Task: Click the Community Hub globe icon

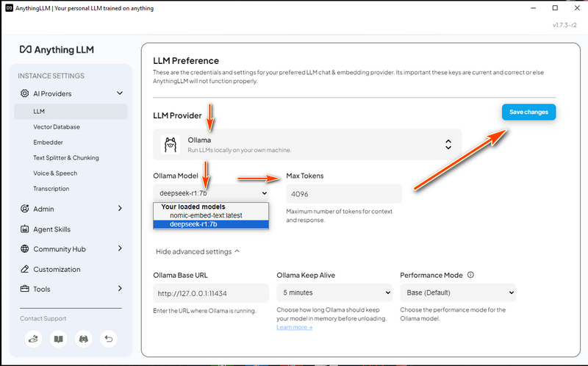Action: 24,248
